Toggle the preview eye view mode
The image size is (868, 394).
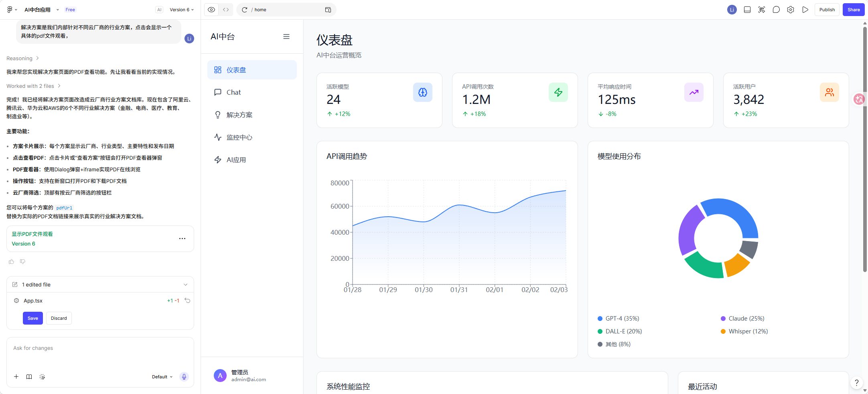[211, 10]
